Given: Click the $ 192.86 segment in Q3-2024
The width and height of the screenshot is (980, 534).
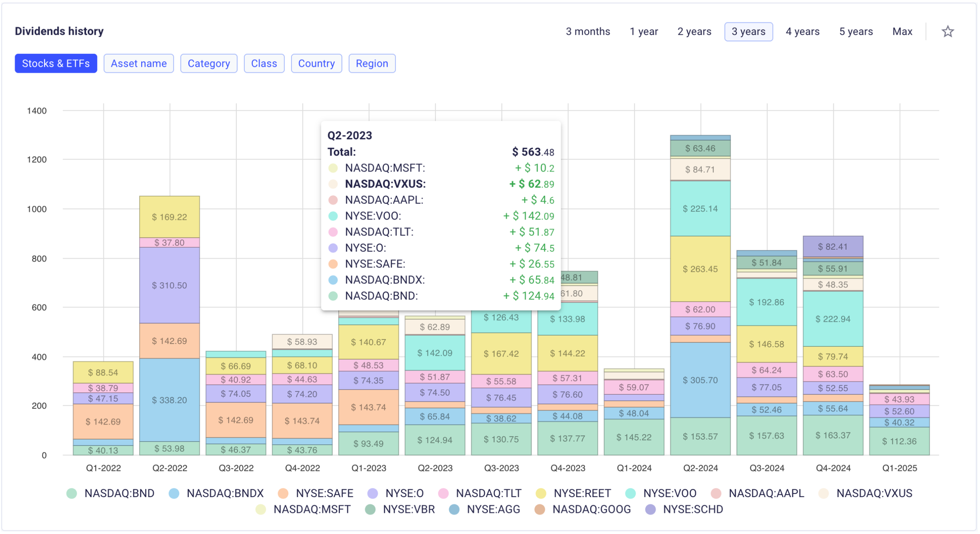Looking at the screenshot, I should point(767,302).
